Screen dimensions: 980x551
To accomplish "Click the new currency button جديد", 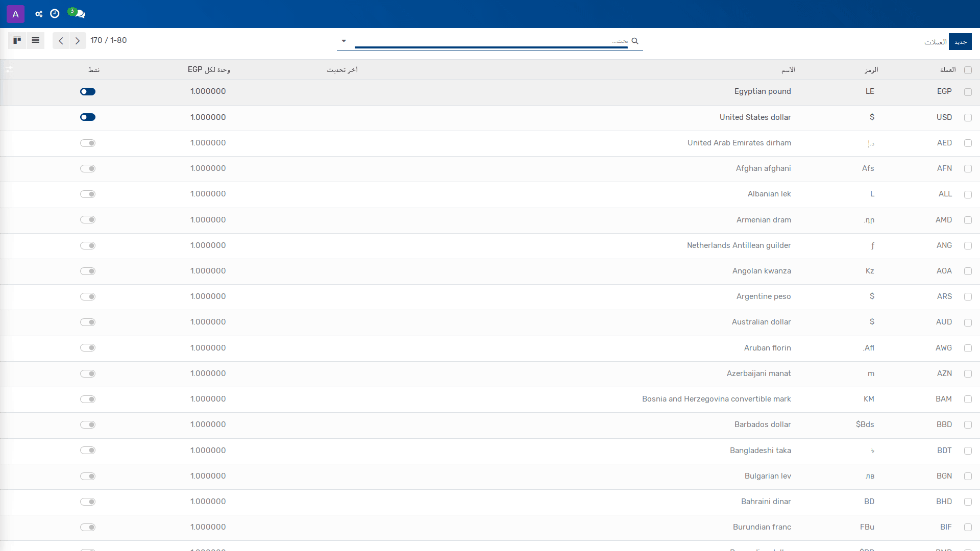I will [x=960, y=42].
